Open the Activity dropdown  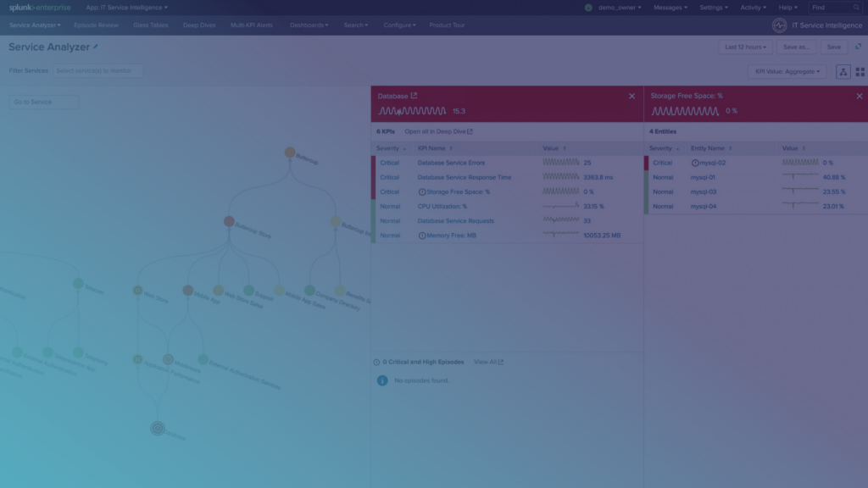coord(753,8)
